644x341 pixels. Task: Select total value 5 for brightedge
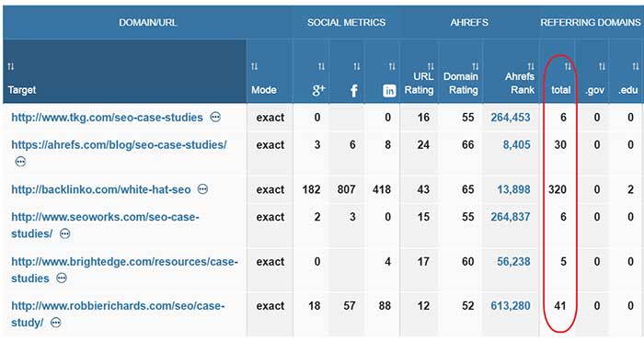563,262
